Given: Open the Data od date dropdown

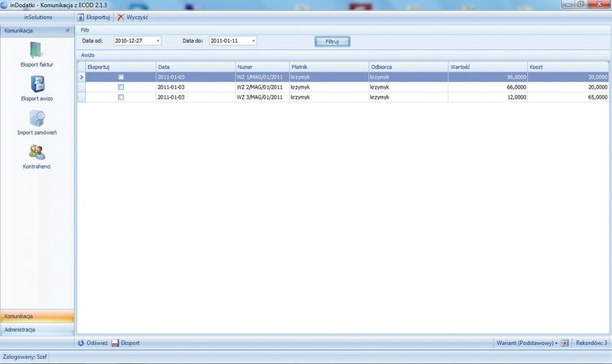Looking at the screenshot, I should [158, 41].
